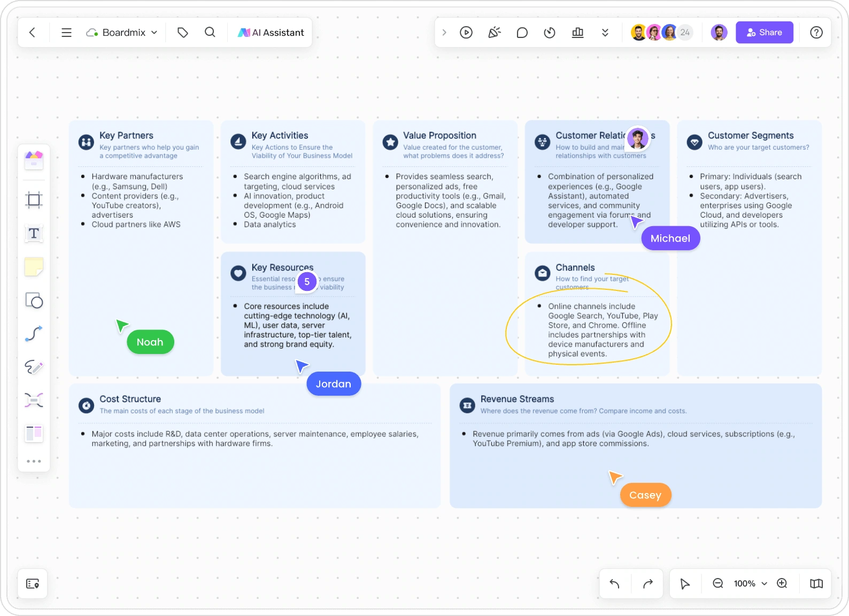Zoom in the canvas
The height and width of the screenshot is (616, 849).
782,583
